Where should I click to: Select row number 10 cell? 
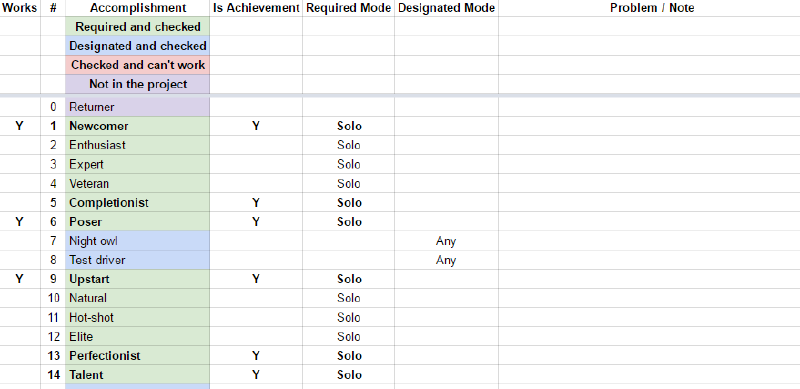pos(53,298)
